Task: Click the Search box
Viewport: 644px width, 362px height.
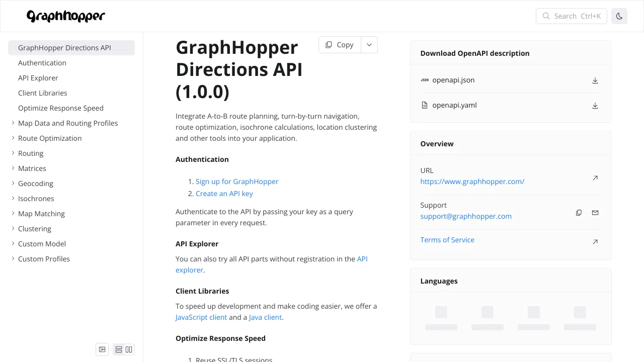Action: tap(572, 16)
